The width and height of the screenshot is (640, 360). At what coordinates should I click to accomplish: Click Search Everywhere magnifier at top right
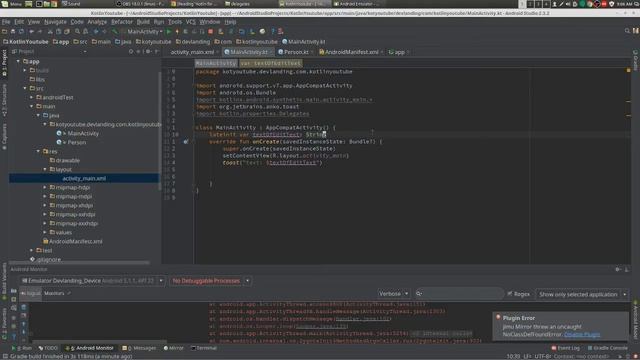click(x=627, y=31)
